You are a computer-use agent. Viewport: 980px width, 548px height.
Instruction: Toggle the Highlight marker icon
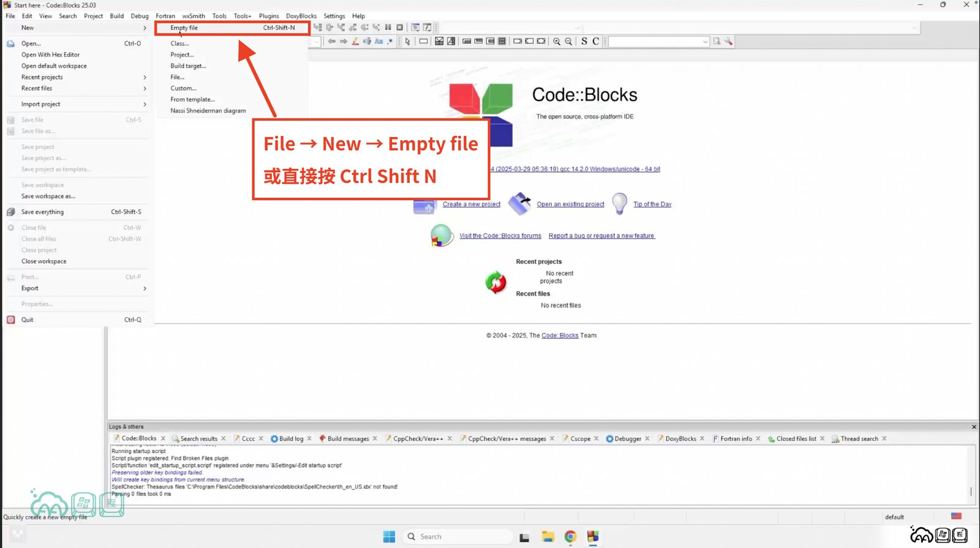[355, 42]
